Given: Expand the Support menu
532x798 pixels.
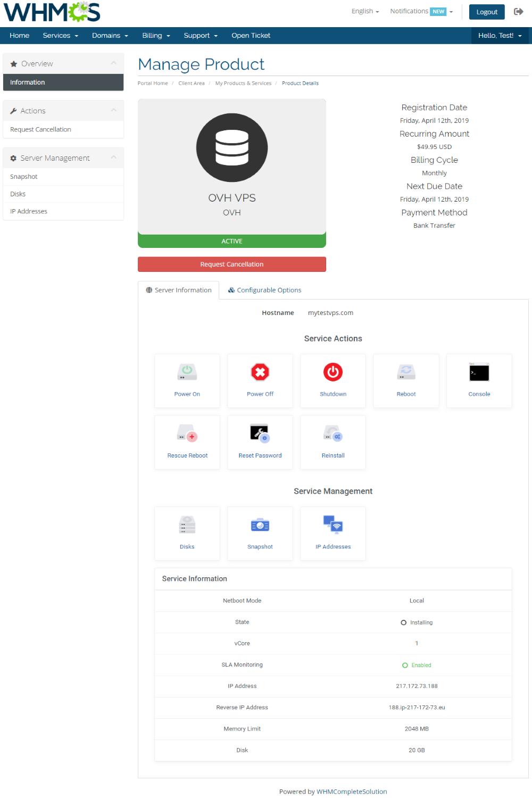Looking at the screenshot, I should 201,36.
